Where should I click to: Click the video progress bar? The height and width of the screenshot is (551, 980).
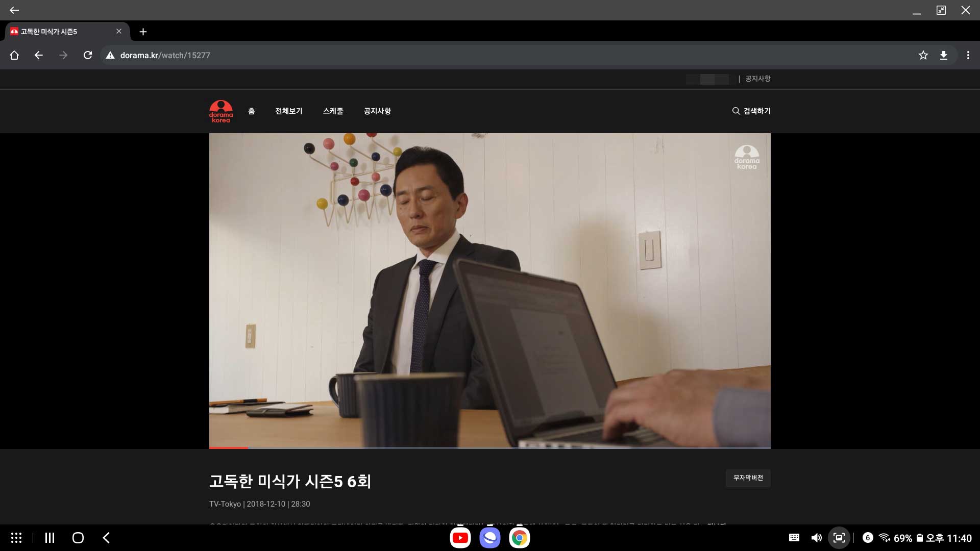click(x=489, y=447)
